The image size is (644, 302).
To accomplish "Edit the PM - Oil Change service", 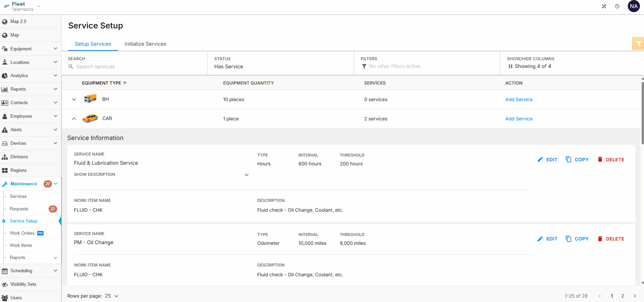I will pyautogui.click(x=547, y=239).
